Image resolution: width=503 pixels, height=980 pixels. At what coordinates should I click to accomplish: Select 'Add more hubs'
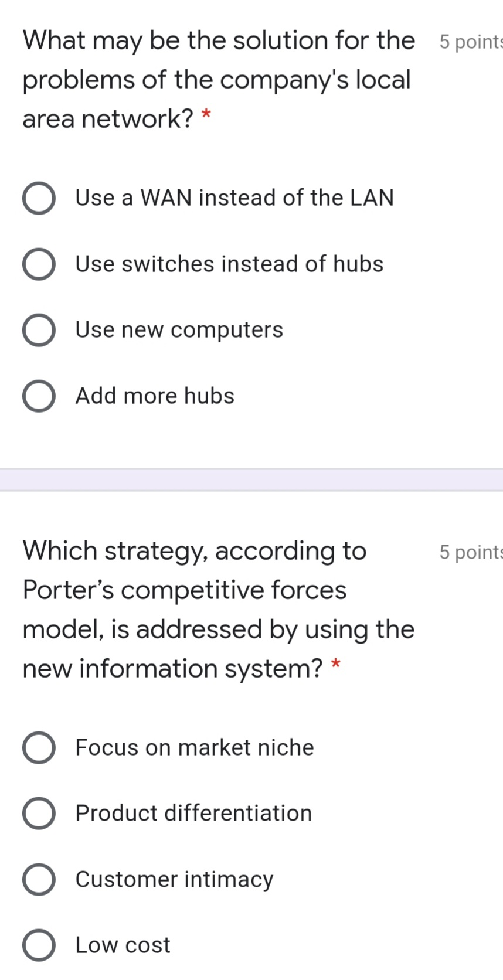[38, 396]
